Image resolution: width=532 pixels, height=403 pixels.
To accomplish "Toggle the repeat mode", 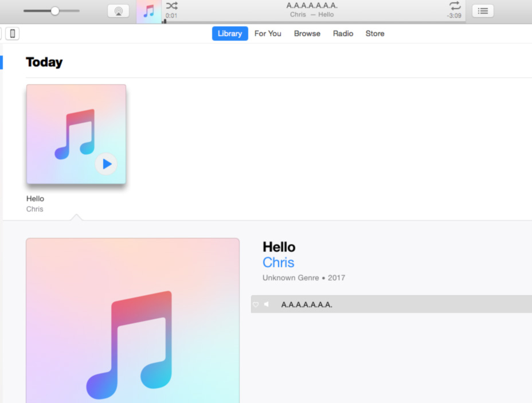I will [x=455, y=6].
